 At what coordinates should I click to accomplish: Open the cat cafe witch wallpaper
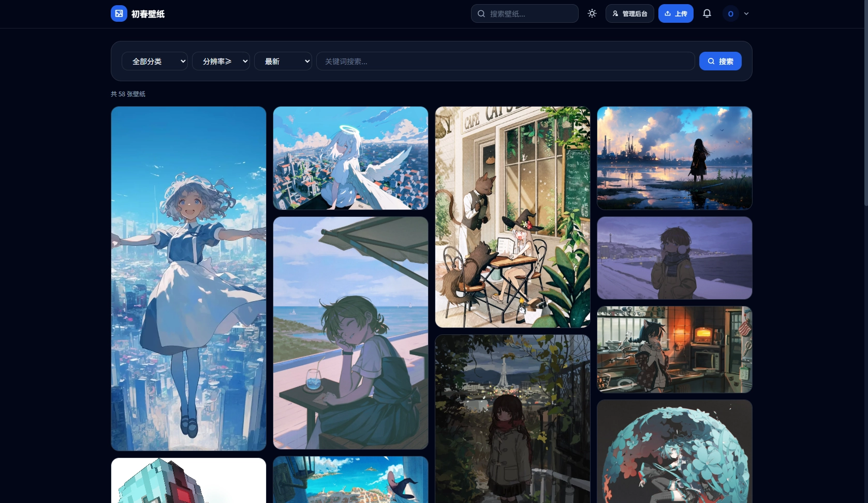(512, 217)
